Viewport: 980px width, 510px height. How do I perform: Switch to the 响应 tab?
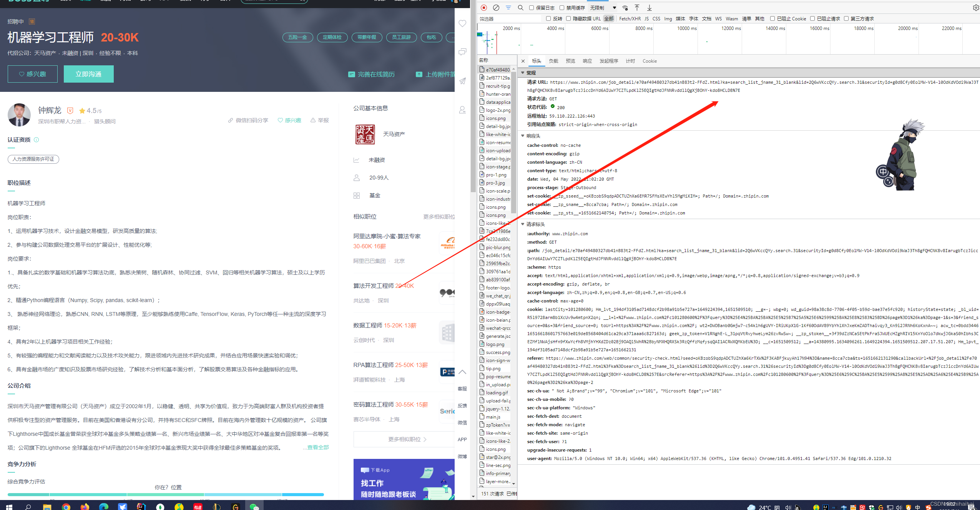click(x=587, y=61)
